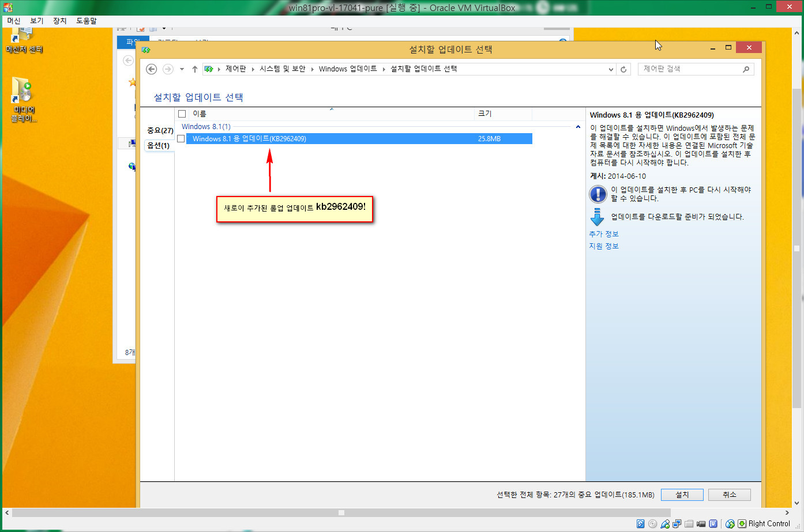The width and height of the screenshot is (804, 532).
Task: Click the blue exclamation restart notice icon
Action: (598, 194)
